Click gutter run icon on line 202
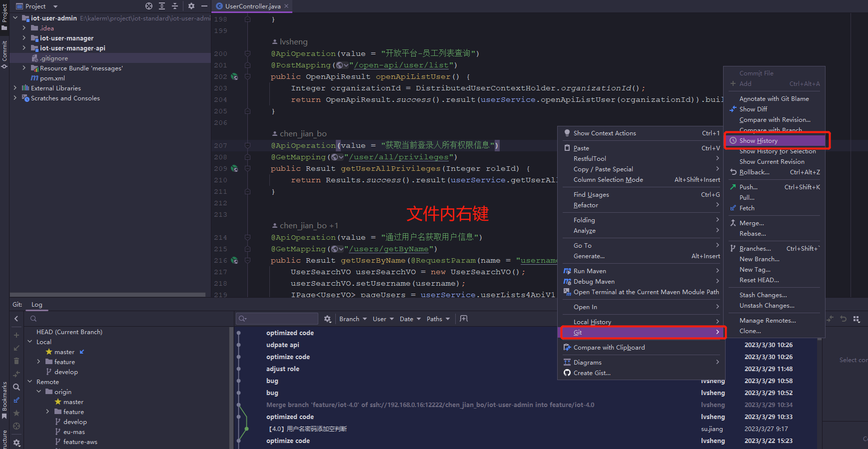This screenshot has width=868, height=449. click(x=234, y=77)
